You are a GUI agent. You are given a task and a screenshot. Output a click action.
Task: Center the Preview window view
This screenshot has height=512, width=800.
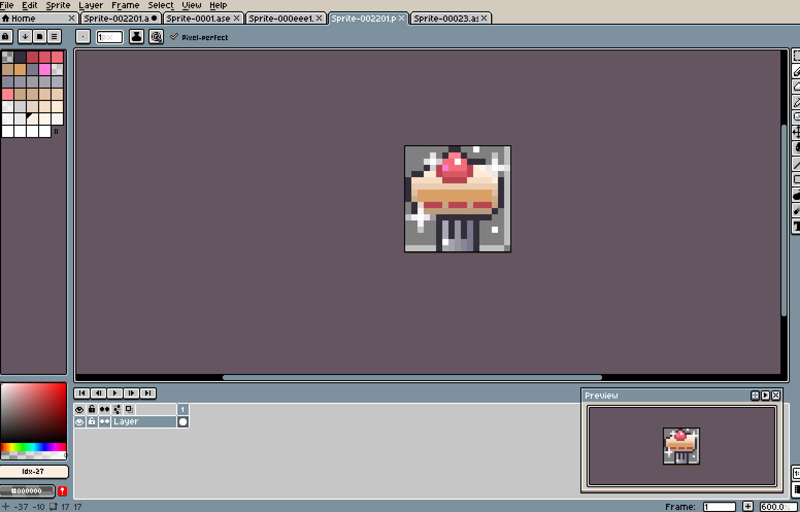[755, 396]
